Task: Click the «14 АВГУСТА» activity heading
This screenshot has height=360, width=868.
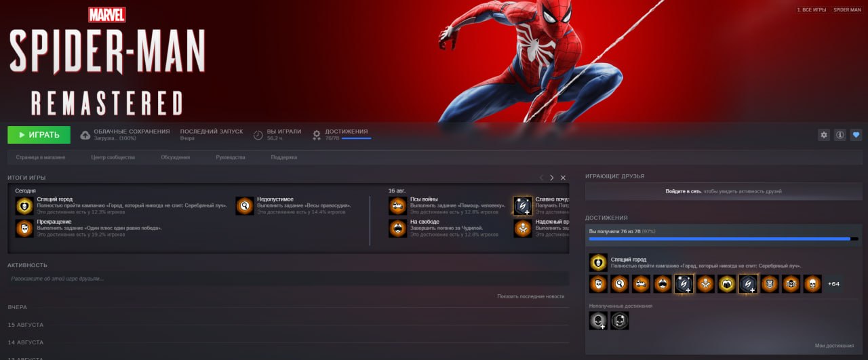Action: click(25, 342)
